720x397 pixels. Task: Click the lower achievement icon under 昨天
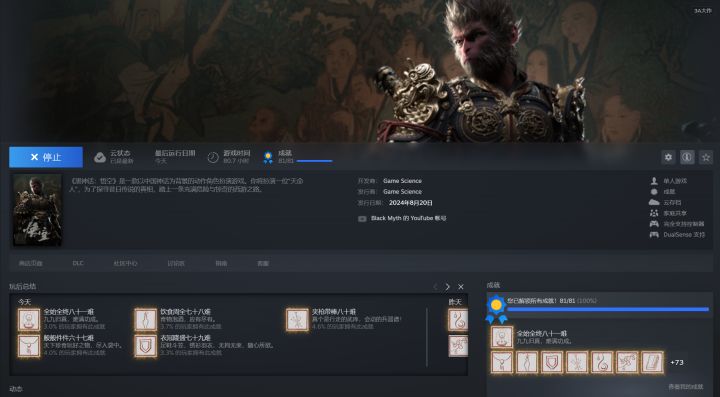(x=458, y=346)
